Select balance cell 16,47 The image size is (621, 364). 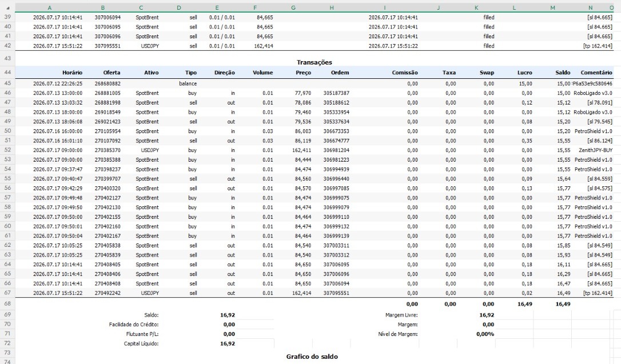coord(564,283)
